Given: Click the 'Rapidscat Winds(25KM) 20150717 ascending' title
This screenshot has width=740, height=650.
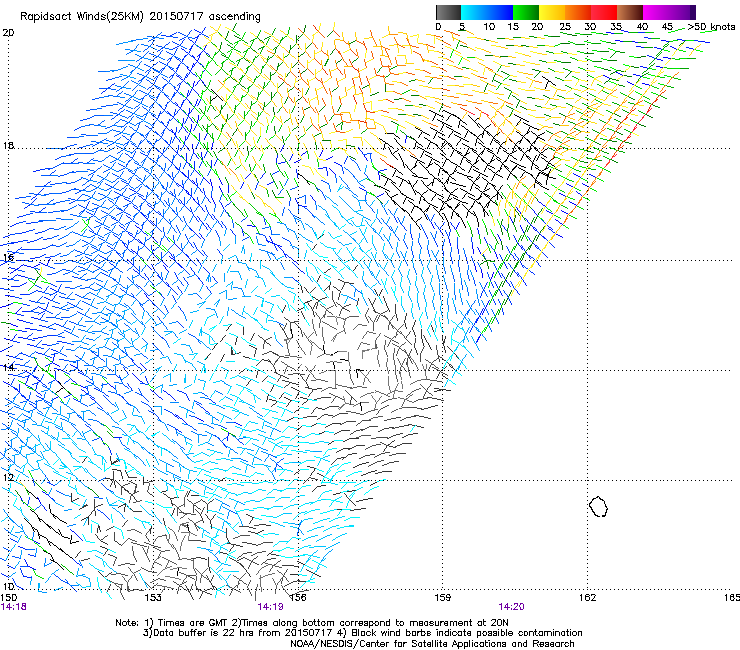Looking at the screenshot, I should (140, 17).
